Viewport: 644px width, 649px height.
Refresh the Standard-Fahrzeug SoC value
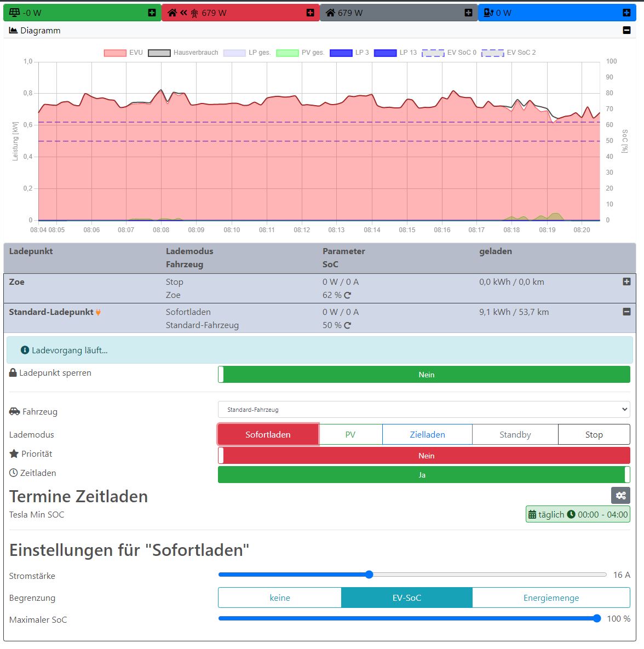click(348, 325)
